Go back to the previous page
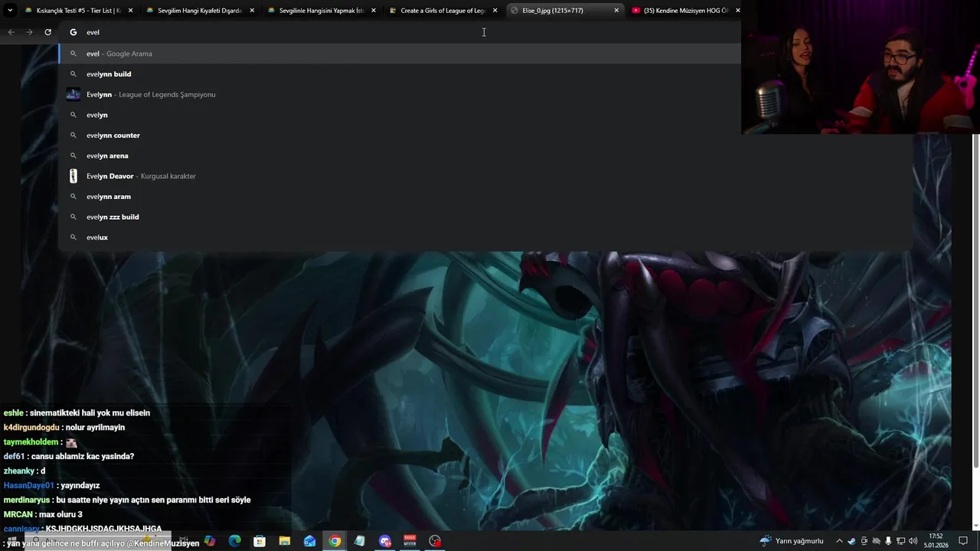This screenshot has width=980, height=551. (x=11, y=32)
